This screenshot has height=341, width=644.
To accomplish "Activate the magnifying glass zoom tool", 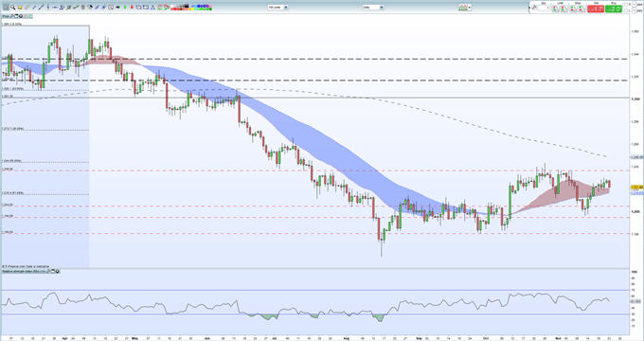I will tap(13, 7).
